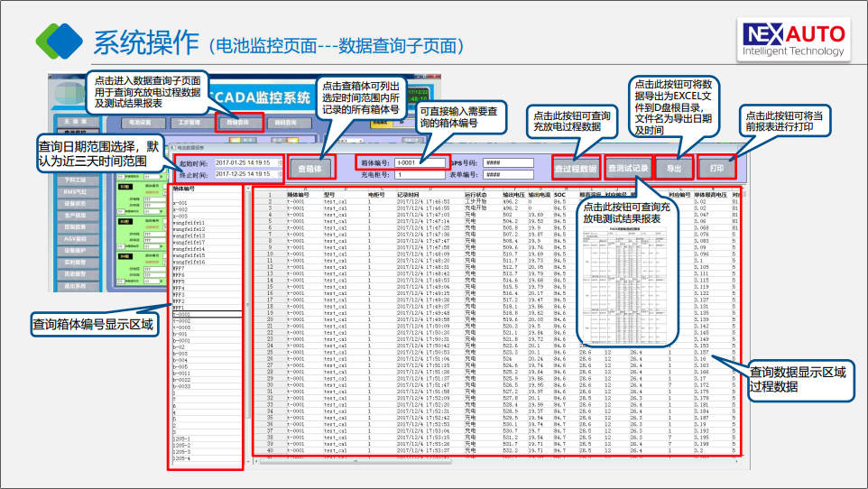The width and height of the screenshot is (868, 489).
Task: Click row number 20 in data table
Action: 270,319
